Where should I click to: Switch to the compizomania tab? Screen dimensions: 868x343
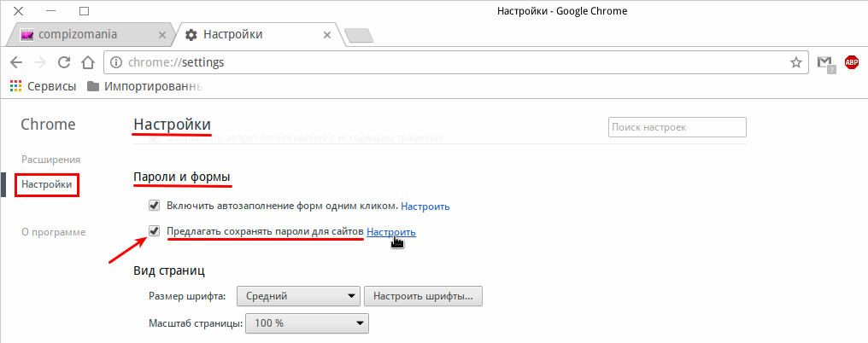pyautogui.click(x=91, y=34)
